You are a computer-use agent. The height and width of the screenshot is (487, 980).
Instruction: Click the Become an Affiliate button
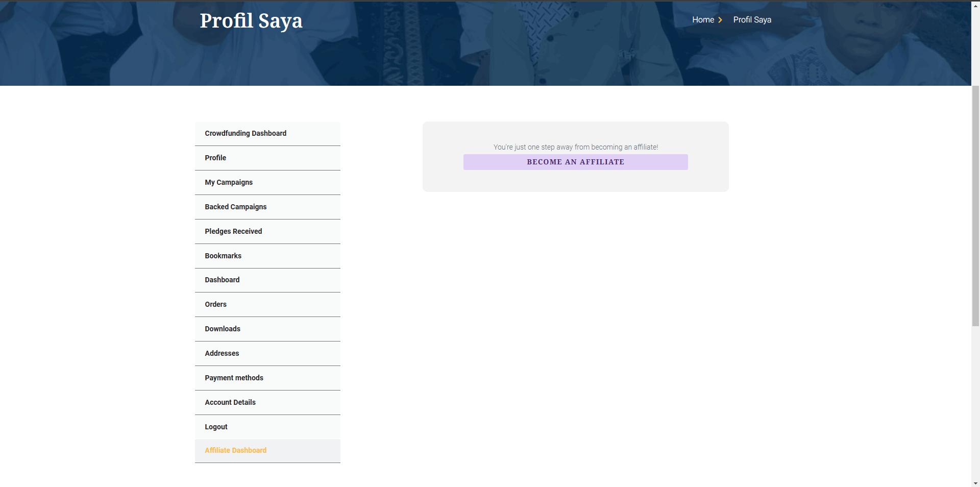pyautogui.click(x=575, y=162)
